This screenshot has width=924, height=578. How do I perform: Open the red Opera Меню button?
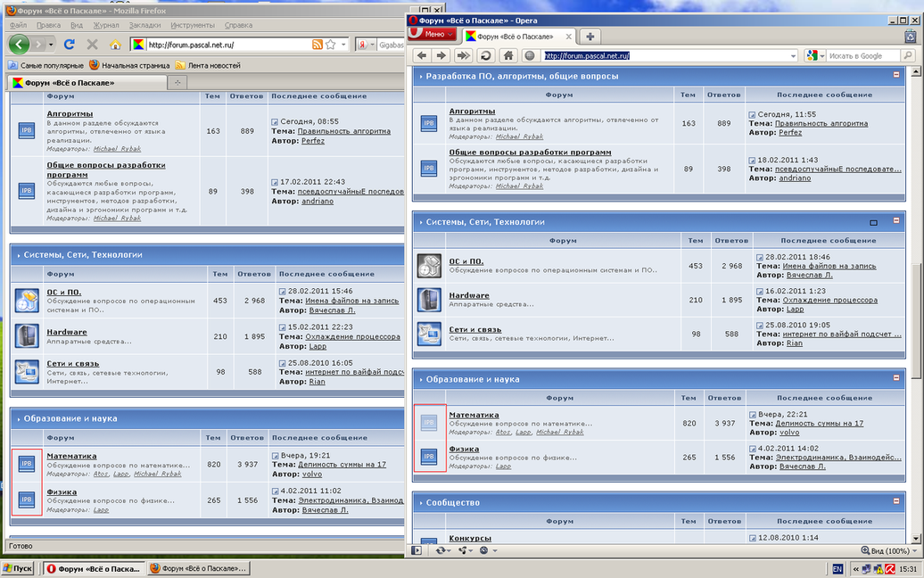point(433,35)
